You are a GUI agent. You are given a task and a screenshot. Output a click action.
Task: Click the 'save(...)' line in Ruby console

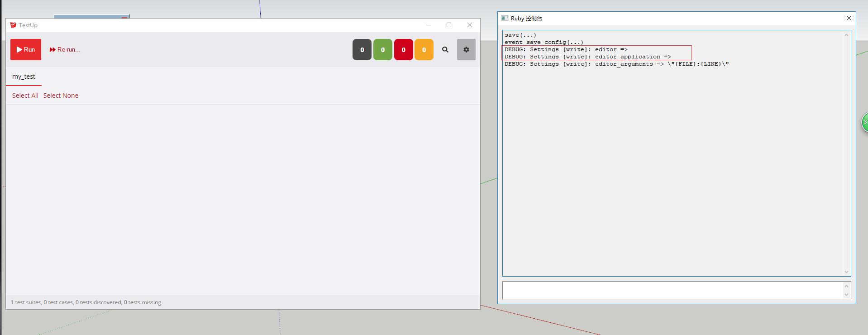[x=520, y=35]
